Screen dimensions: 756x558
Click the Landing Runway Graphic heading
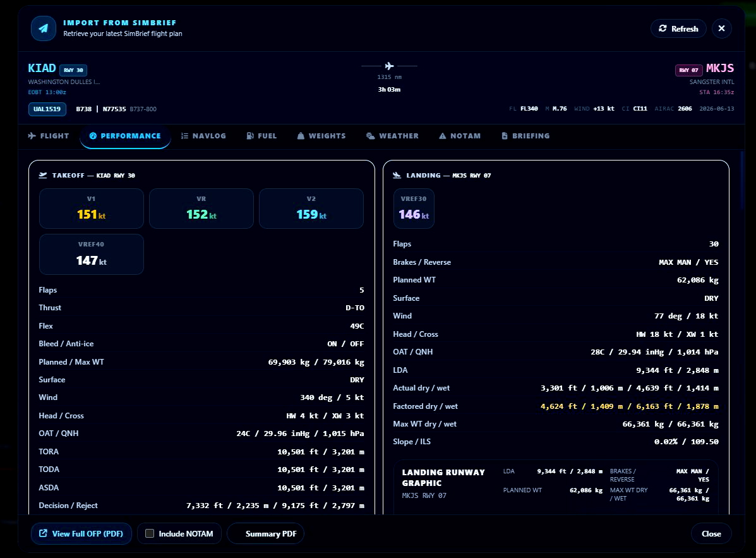click(443, 478)
